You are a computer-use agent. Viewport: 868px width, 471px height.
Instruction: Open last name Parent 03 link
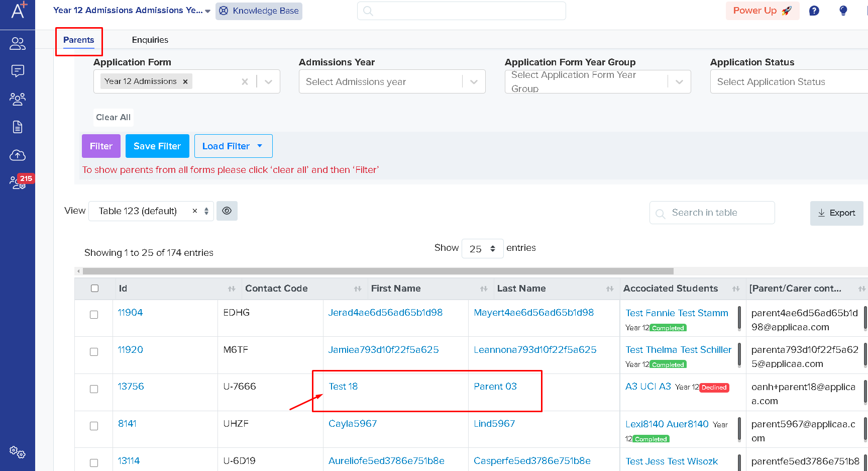(x=495, y=387)
